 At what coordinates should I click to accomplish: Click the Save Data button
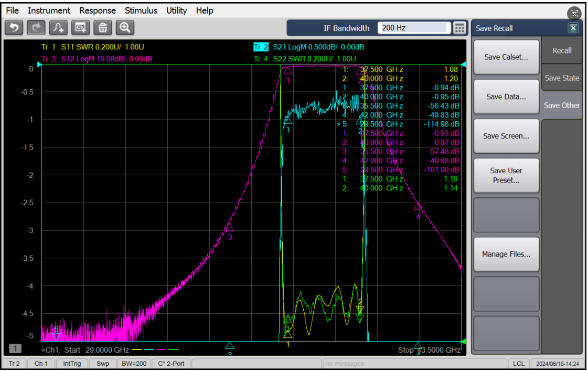(x=506, y=97)
